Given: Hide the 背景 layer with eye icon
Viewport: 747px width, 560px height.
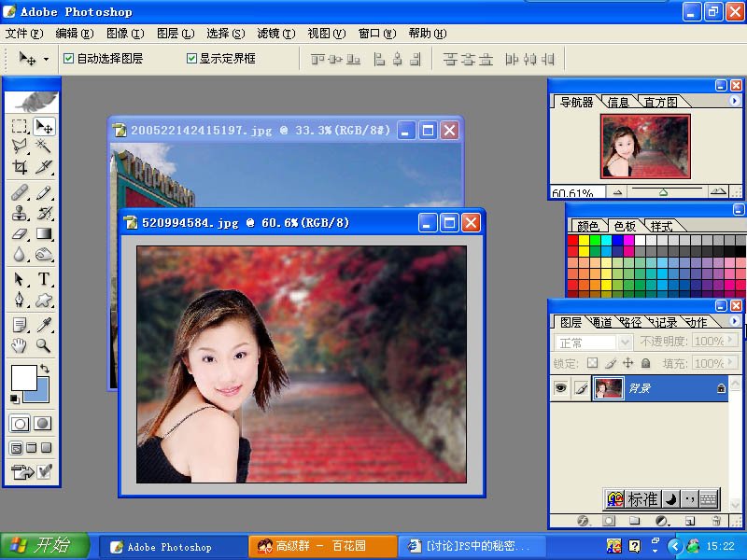Looking at the screenshot, I should tap(560, 388).
